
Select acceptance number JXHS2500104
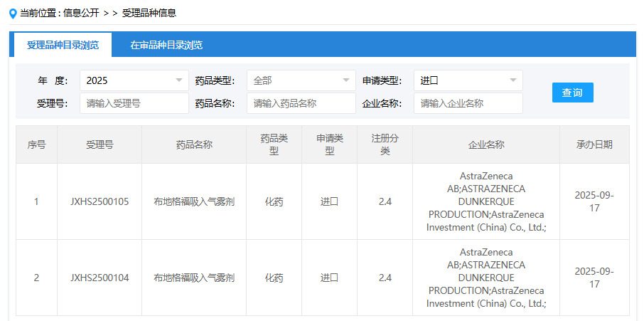pos(100,278)
